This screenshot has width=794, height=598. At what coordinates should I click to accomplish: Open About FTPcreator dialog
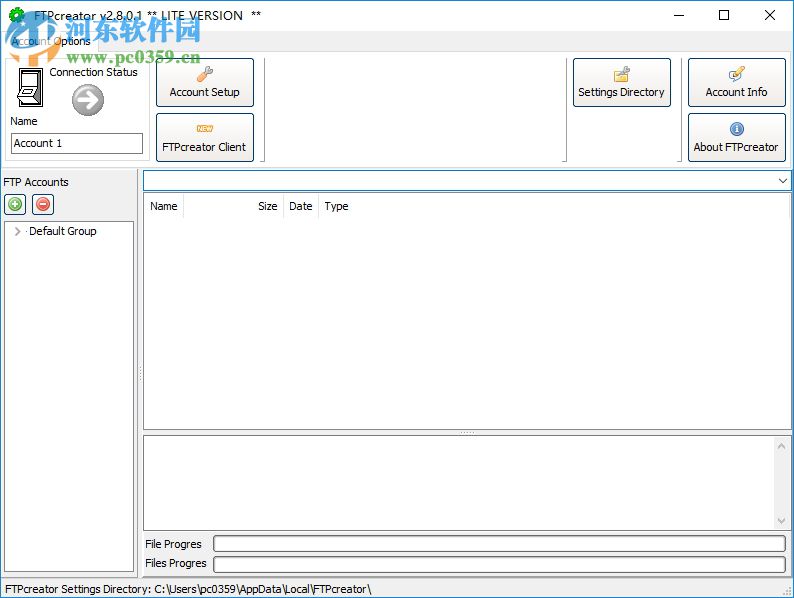[736, 138]
